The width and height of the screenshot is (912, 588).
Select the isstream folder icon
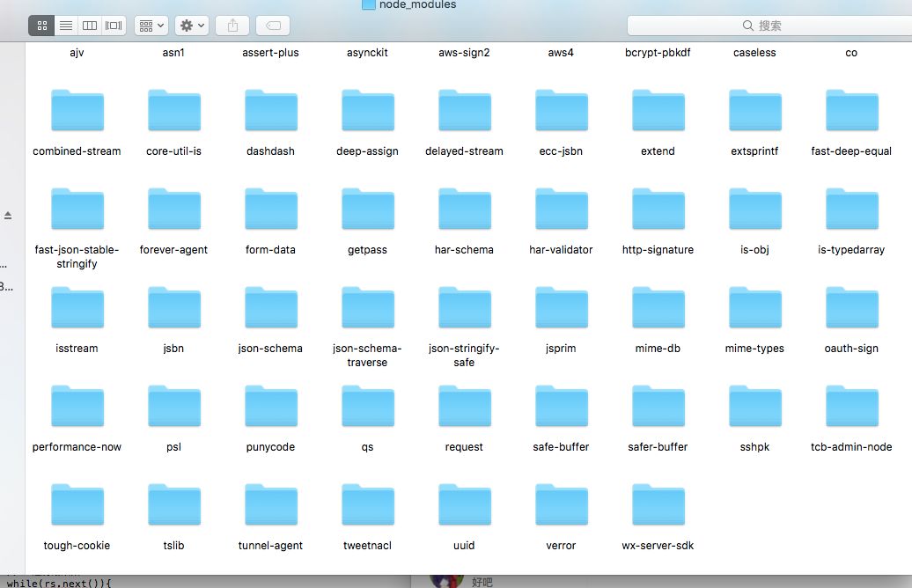click(77, 307)
